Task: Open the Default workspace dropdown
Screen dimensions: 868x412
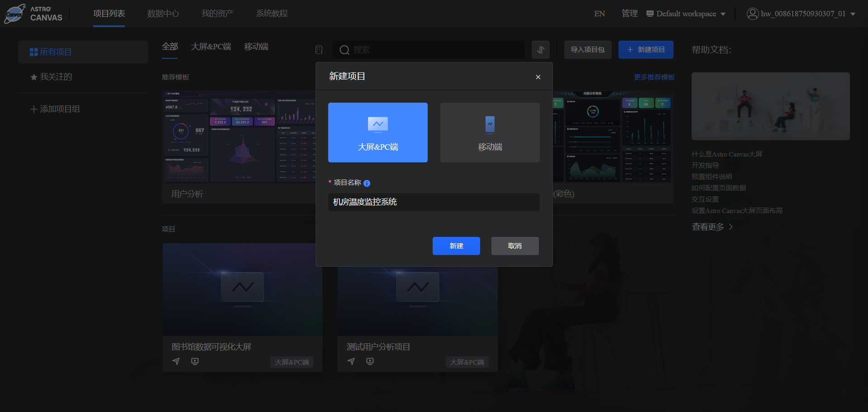Action: [685, 14]
